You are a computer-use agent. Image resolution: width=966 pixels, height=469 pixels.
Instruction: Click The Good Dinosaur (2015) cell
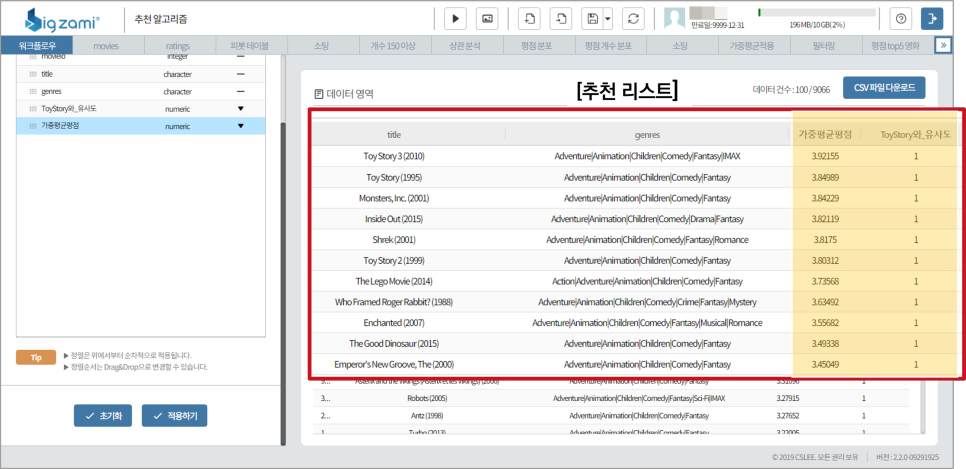point(394,343)
